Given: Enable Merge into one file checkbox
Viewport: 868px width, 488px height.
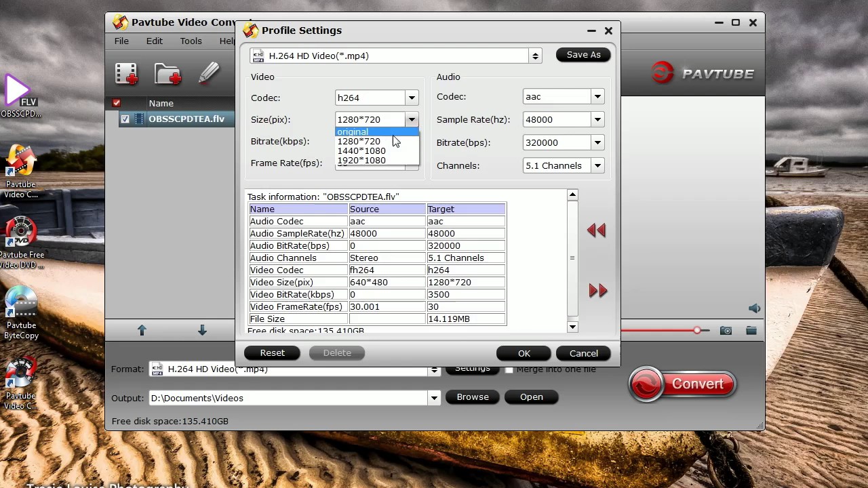Looking at the screenshot, I should 509,369.
